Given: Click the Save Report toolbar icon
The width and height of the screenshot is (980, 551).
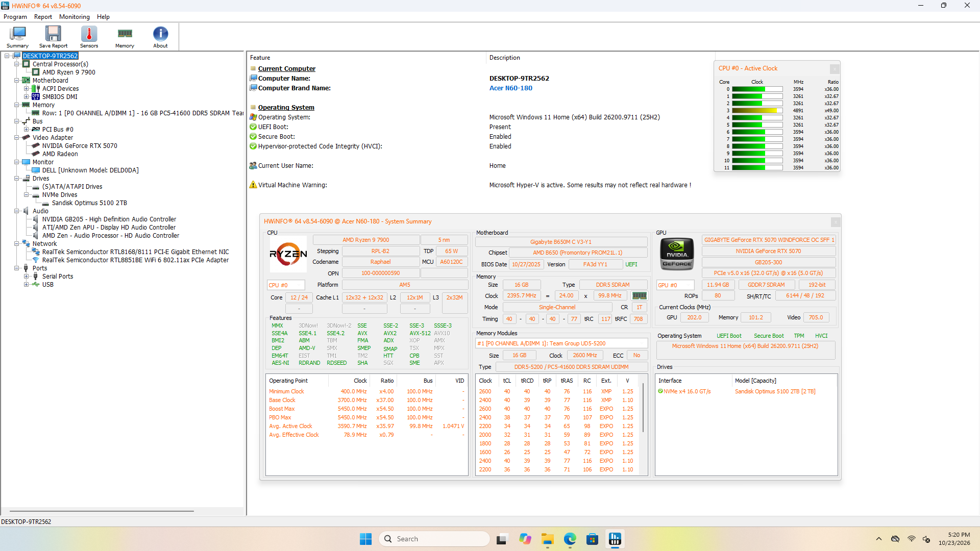Looking at the screenshot, I should (53, 37).
